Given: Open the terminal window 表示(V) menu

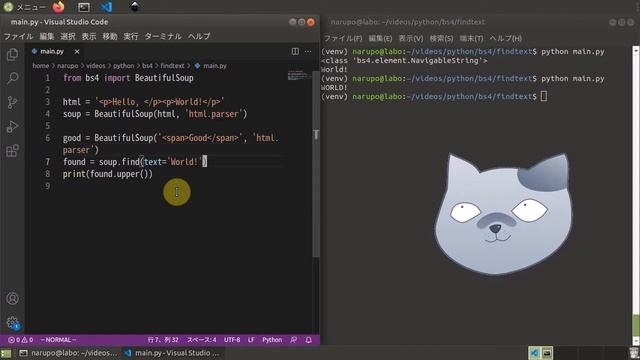Looking at the screenshot, I should point(411,38).
